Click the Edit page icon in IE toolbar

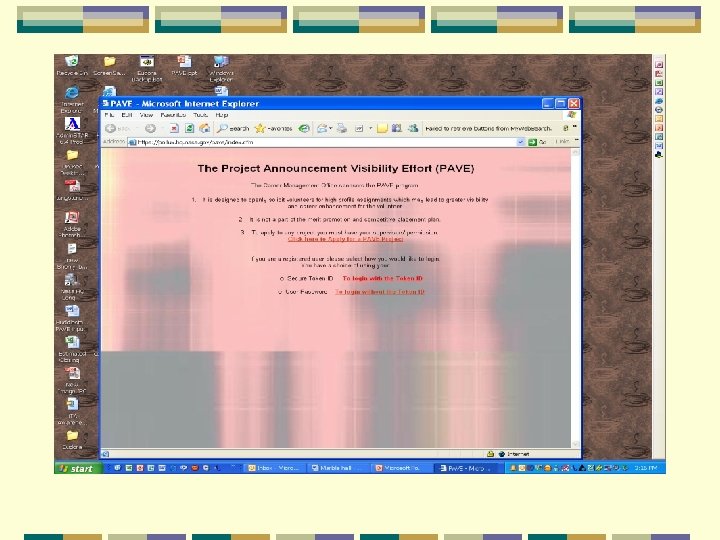[x=359, y=129]
